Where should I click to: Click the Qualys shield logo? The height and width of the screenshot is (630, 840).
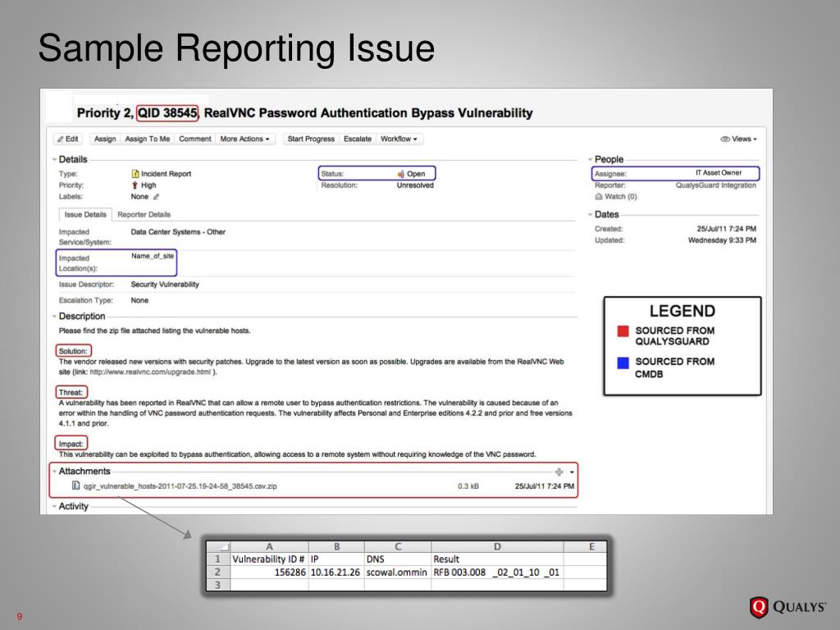click(758, 608)
